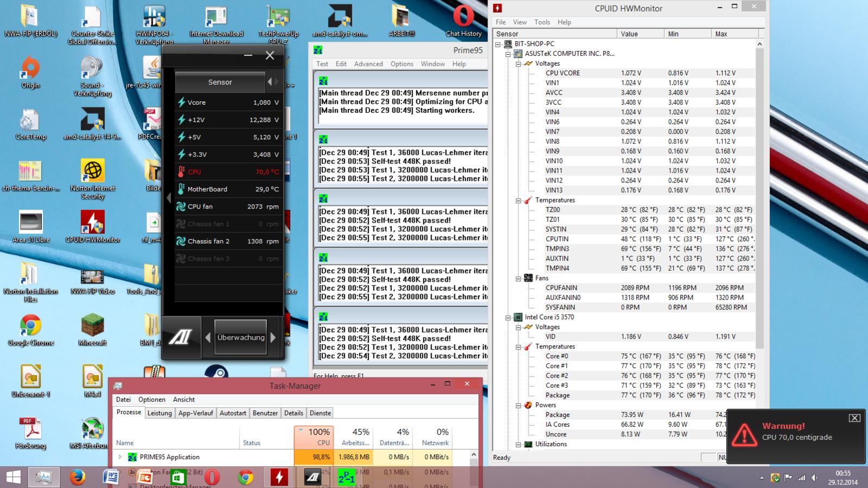The height and width of the screenshot is (488, 868).
Task: Switch to the Autostart tab in Task-Manager
Action: 233,413
